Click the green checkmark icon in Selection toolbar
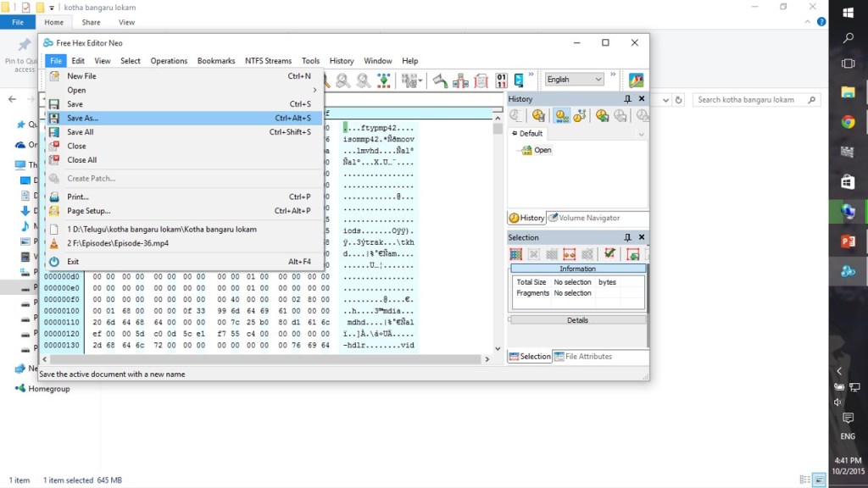 [x=609, y=253]
